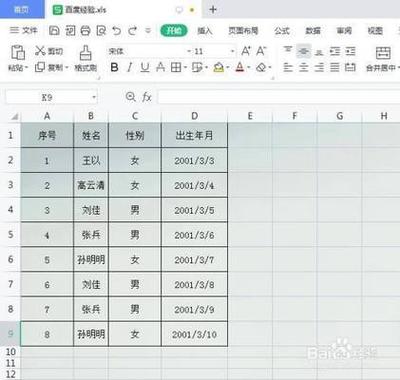Click the Merge and Center 合并居中 icon
Image resolution: width=400 pixels, height=380 pixels.
click(383, 53)
